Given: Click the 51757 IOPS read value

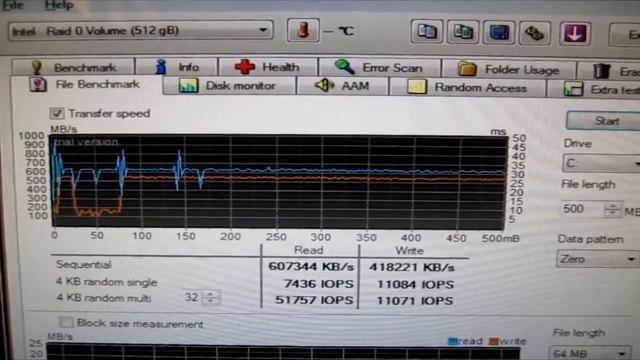Looking at the screenshot, I should (x=314, y=300).
